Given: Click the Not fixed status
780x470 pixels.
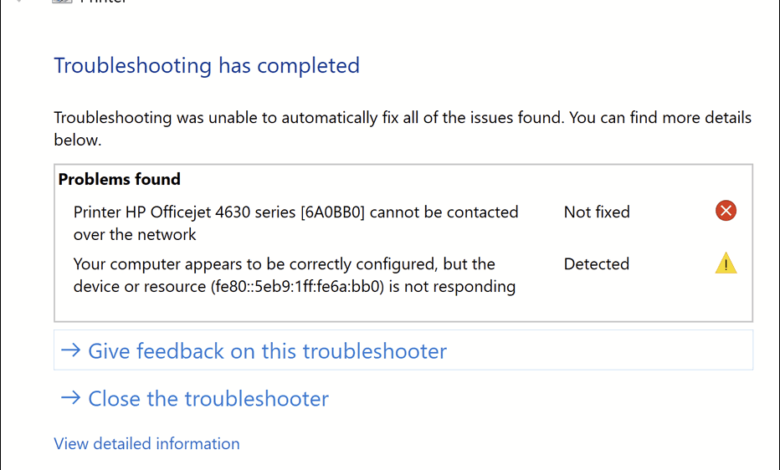Looking at the screenshot, I should pyautogui.click(x=597, y=212).
